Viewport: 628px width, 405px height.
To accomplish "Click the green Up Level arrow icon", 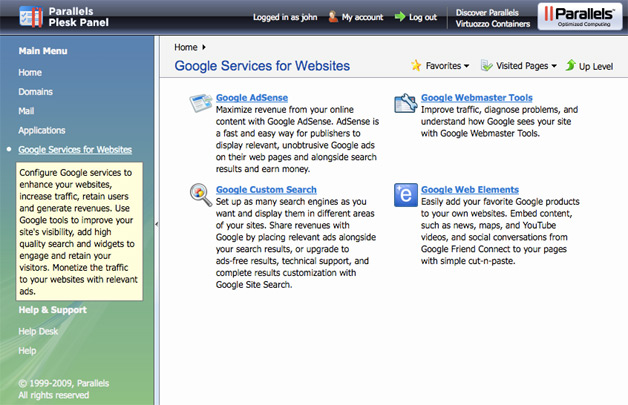I will tap(570, 65).
